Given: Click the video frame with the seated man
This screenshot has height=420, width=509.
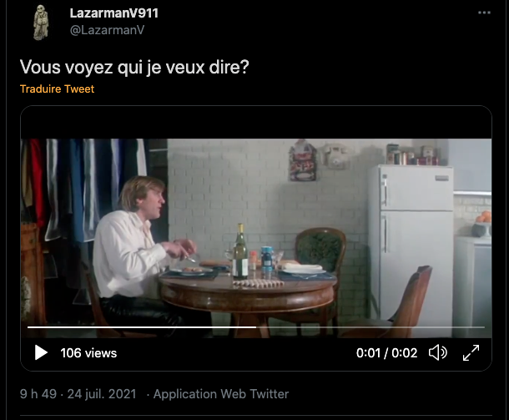Looking at the screenshot, I should [x=256, y=238].
